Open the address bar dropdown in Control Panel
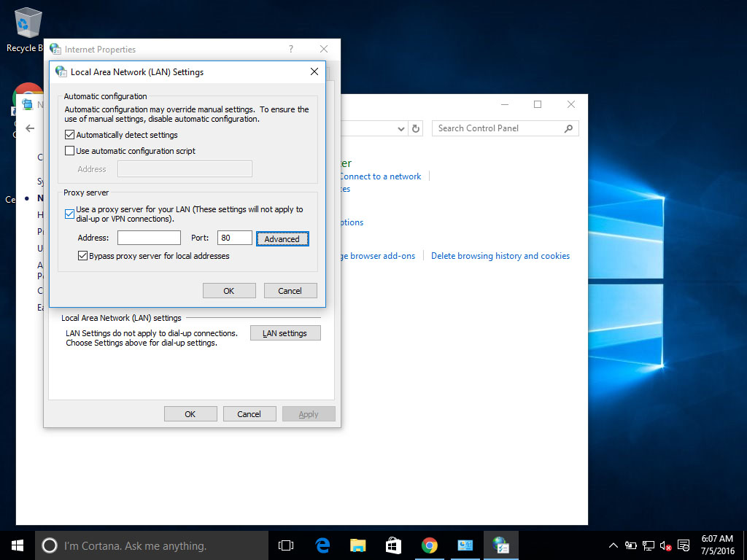This screenshot has width=747, height=560. pyautogui.click(x=401, y=128)
